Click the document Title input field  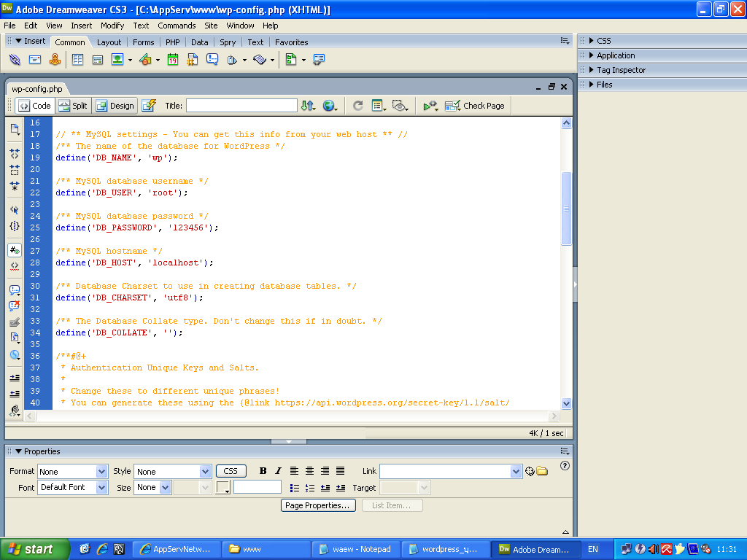(x=241, y=106)
